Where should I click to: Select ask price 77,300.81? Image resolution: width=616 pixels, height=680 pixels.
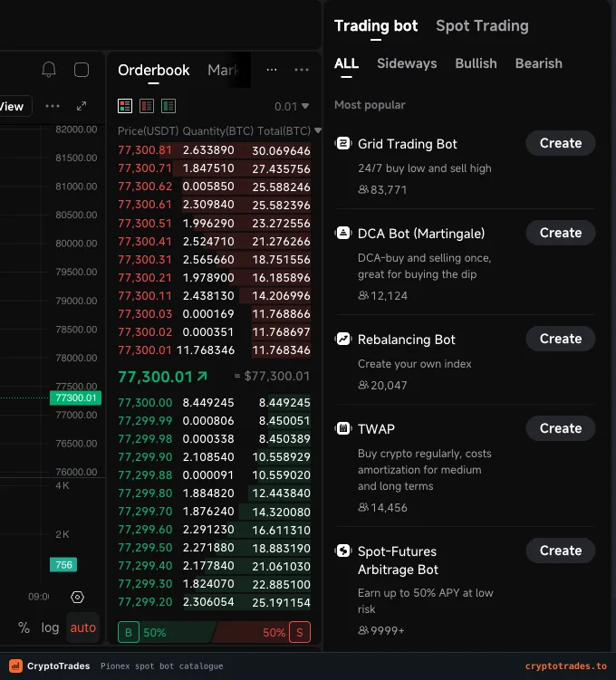[x=145, y=150]
